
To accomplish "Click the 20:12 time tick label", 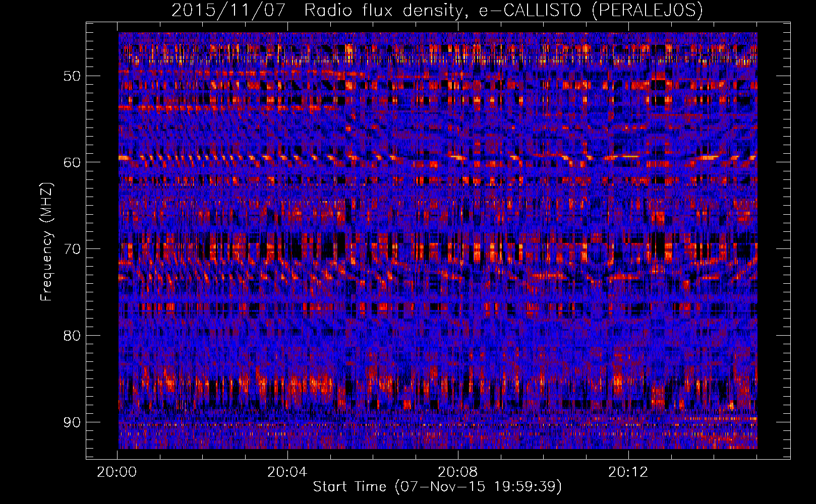I will coord(628,472).
